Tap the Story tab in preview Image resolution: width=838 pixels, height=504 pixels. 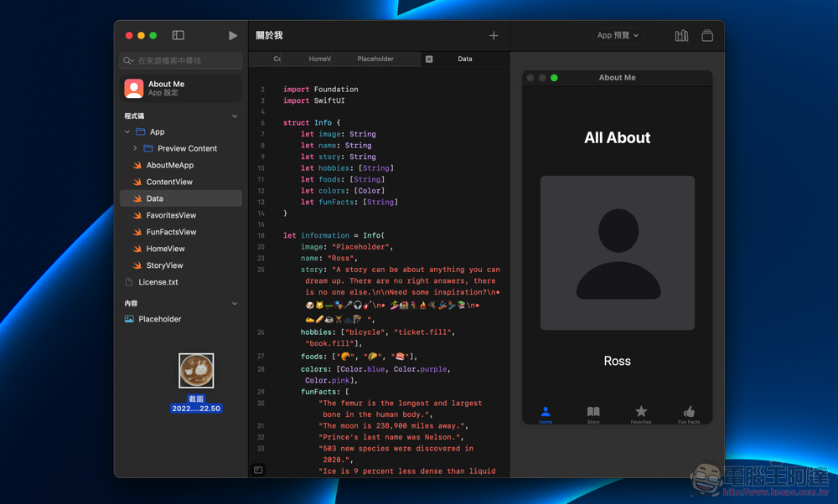click(x=593, y=414)
